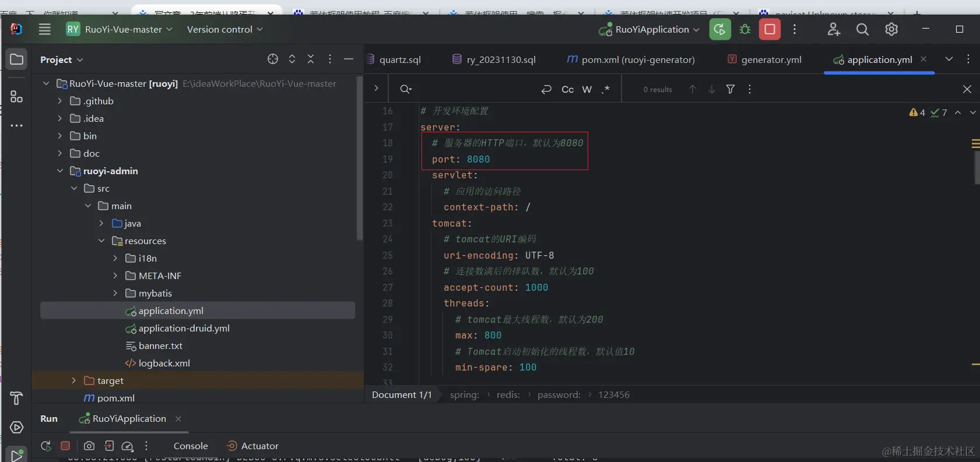
Task: Click the filter search results icon
Action: (730, 89)
